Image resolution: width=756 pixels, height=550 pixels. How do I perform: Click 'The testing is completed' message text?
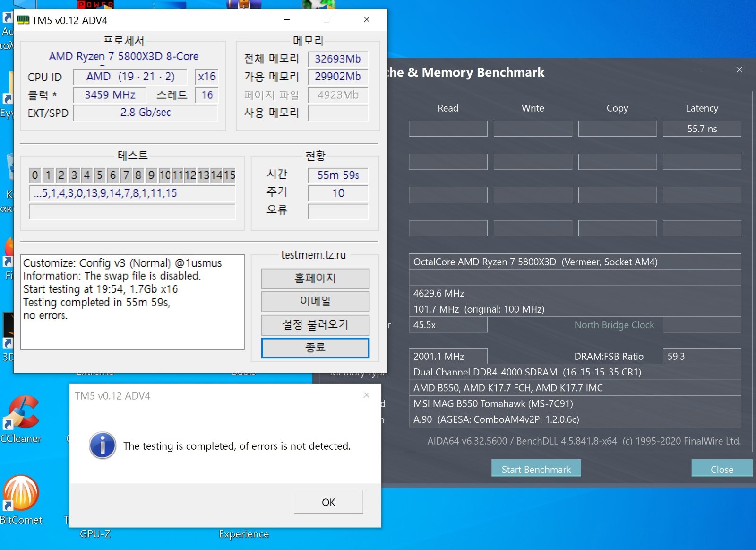tap(237, 446)
